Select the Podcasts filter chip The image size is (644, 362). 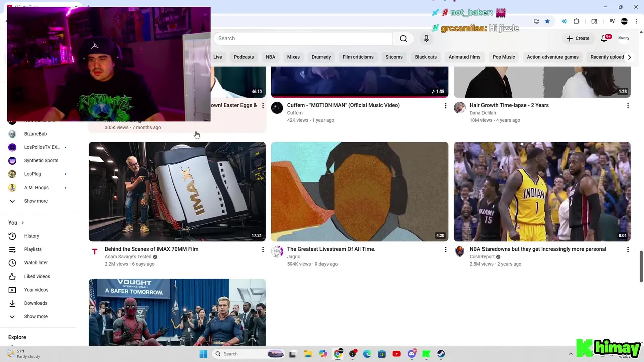(244, 57)
